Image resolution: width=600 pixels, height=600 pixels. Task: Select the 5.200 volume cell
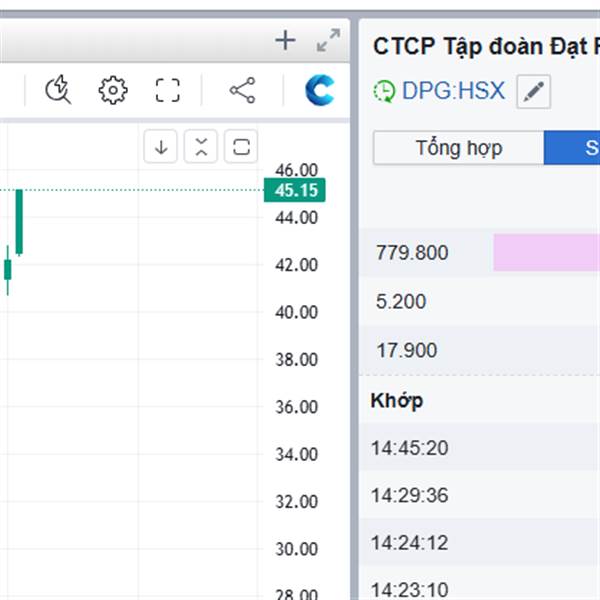401,302
